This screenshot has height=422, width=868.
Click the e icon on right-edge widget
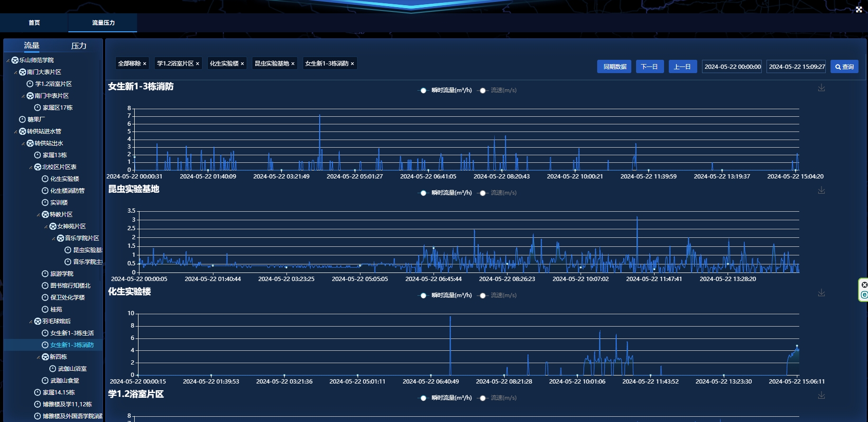(864, 295)
